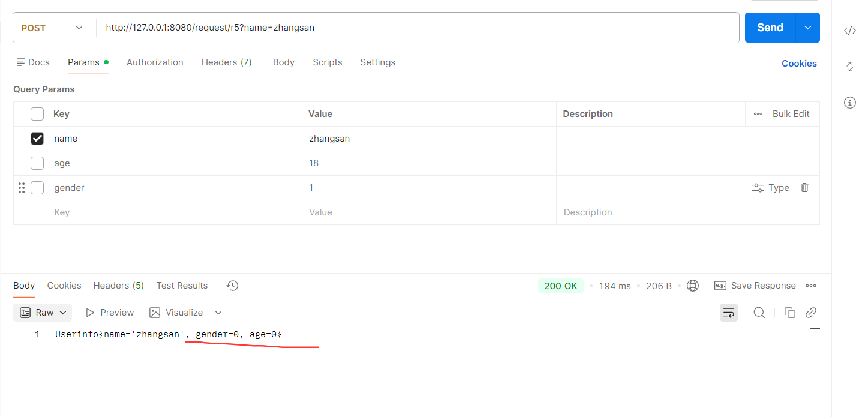Search the response body with magnifier icon
Viewport: 868px width, 417px height.
coord(759,313)
